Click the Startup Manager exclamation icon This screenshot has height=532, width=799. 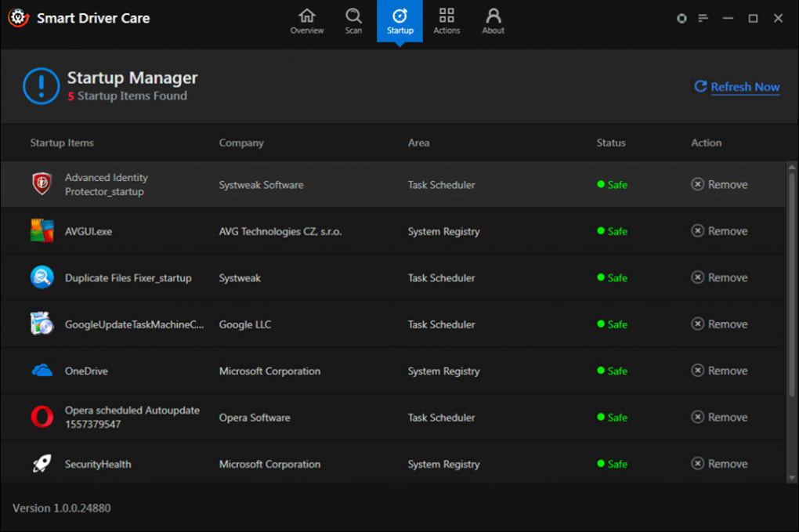pyautogui.click(x=40, y=86)
